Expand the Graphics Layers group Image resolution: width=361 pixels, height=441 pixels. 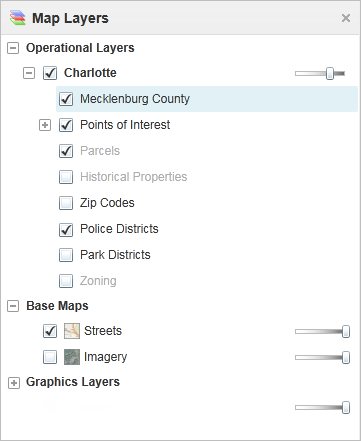[x=14, y=383]
